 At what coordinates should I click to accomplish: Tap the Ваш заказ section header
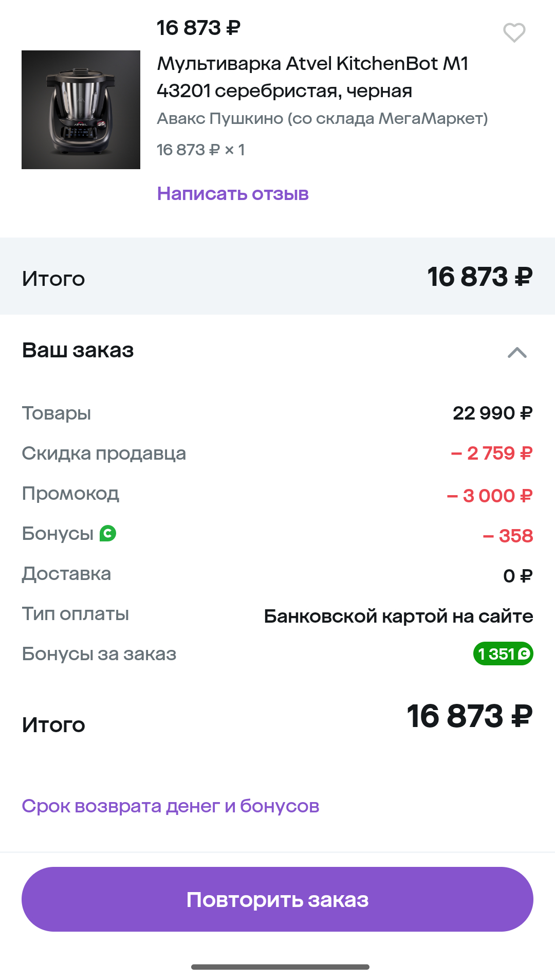coord(78,350)
